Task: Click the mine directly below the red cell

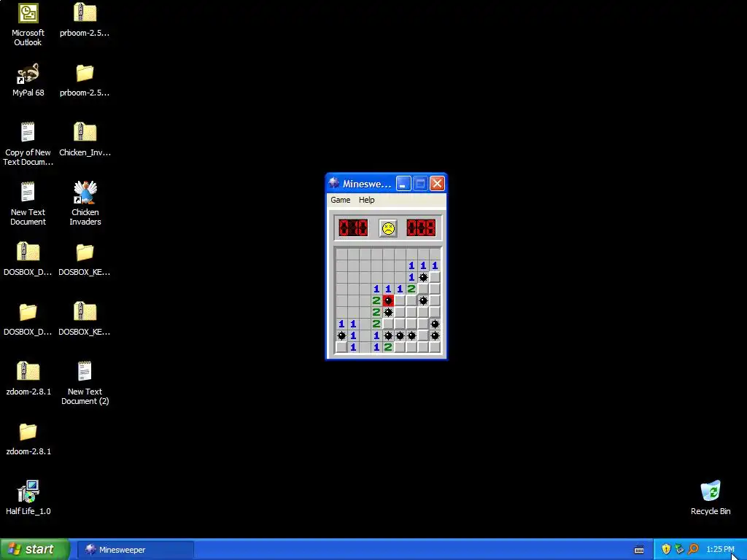Action: click(388, 312)
